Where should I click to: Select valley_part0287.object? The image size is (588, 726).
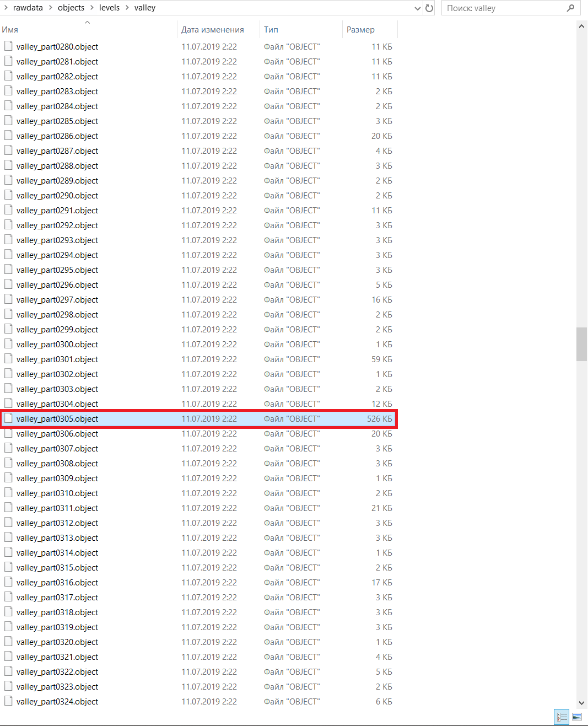pos(57,150)
